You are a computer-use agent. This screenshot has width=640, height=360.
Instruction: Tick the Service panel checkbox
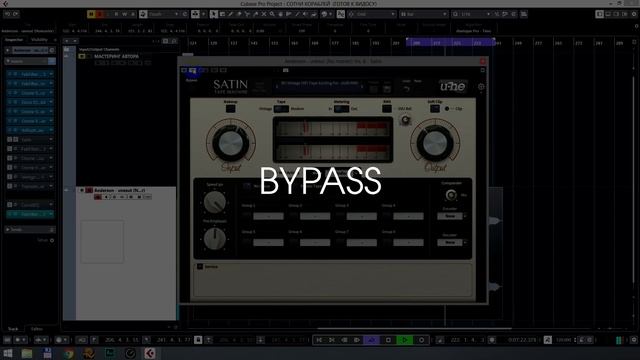(x=200, y=267)
